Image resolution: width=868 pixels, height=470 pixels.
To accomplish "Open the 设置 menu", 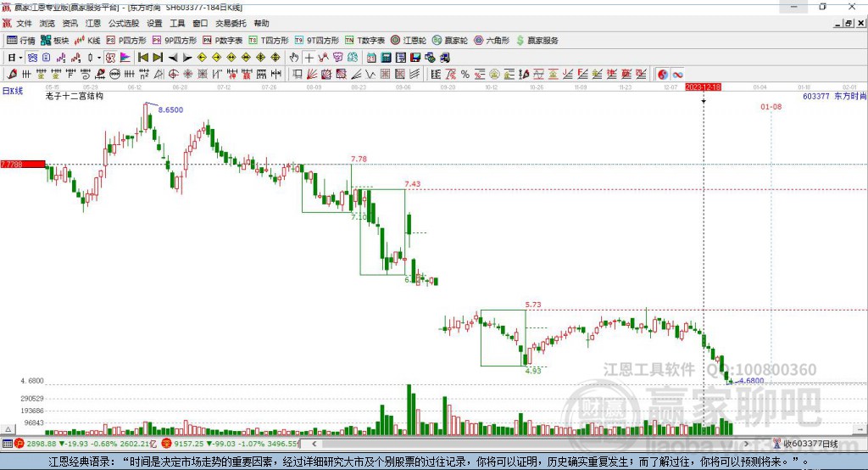I will 154,23.
